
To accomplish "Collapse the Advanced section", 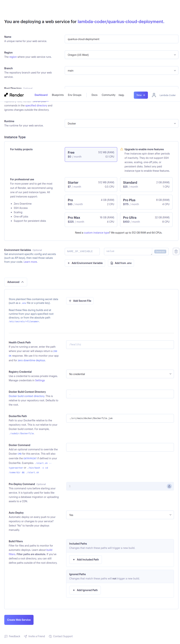I will (x=16, y=282).
